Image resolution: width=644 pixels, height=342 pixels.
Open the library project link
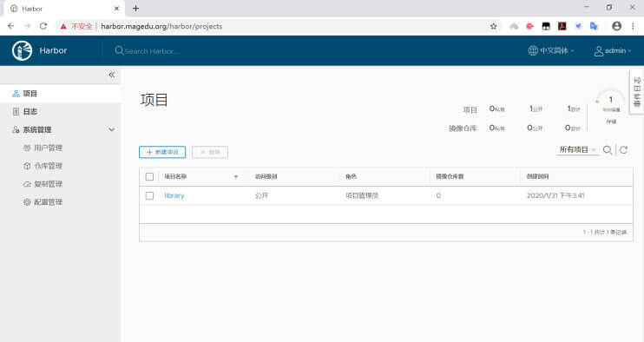pyautogui.click(x=174, y=195)
